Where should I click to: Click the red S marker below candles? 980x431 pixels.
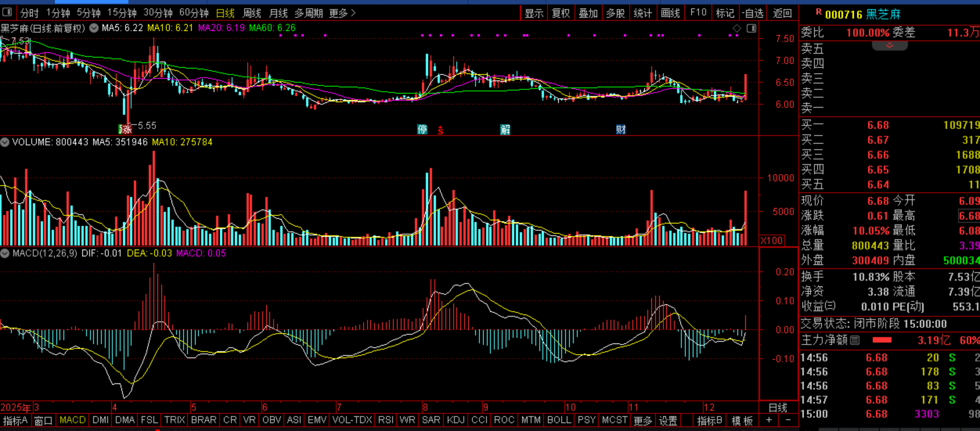pyautogui.click(x=440, y=130)
